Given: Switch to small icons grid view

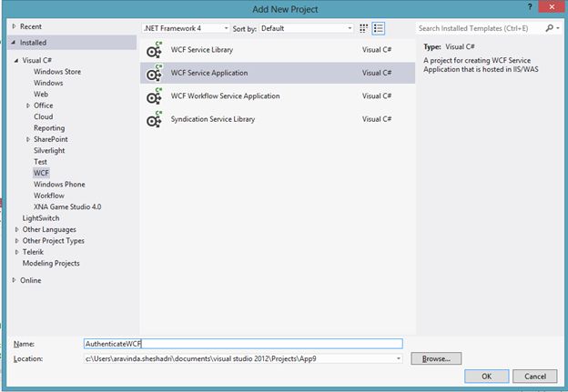Looking at the screenshot, I should (x=363, y=28).
